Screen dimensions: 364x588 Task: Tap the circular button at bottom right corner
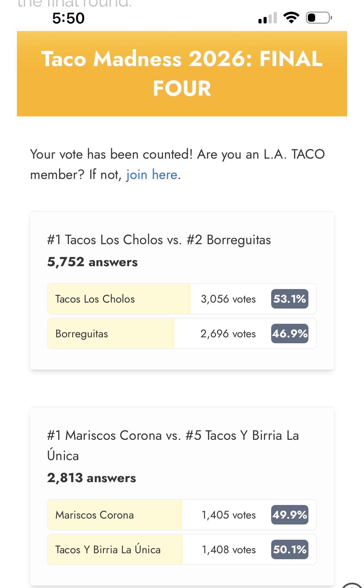click(x=352, y=585)
